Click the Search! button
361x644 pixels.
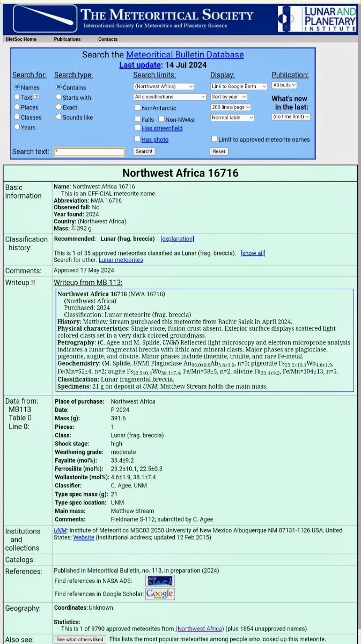point(144,151)
